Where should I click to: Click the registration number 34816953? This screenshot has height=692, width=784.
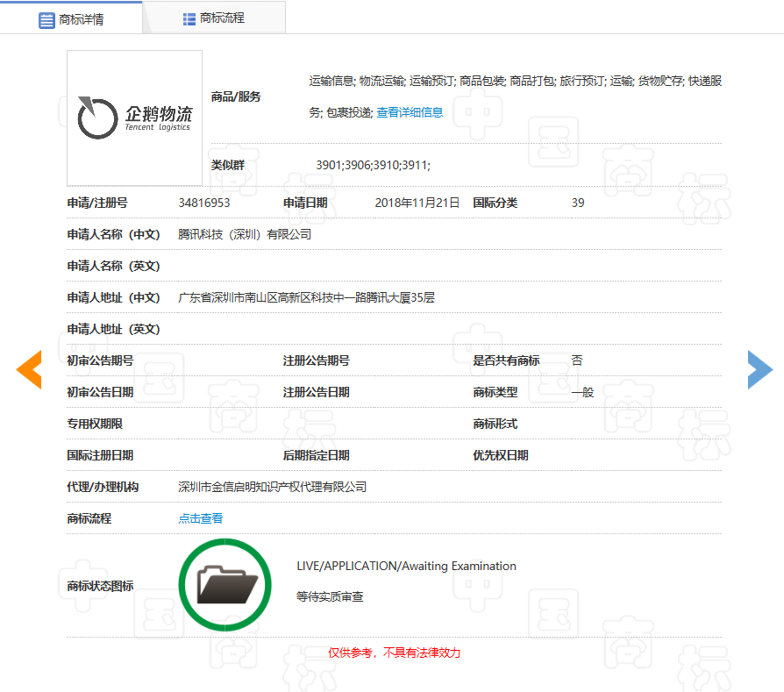click(x=203, y=203)
